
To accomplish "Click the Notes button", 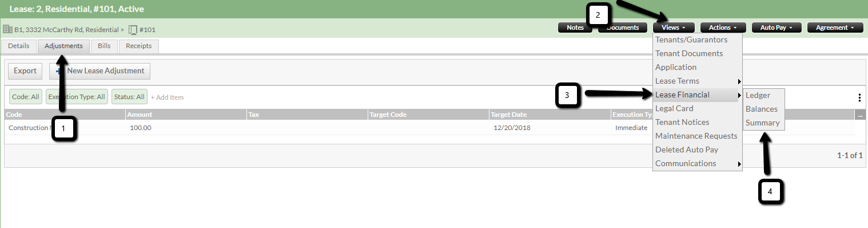I will click(x=575, y=27).
